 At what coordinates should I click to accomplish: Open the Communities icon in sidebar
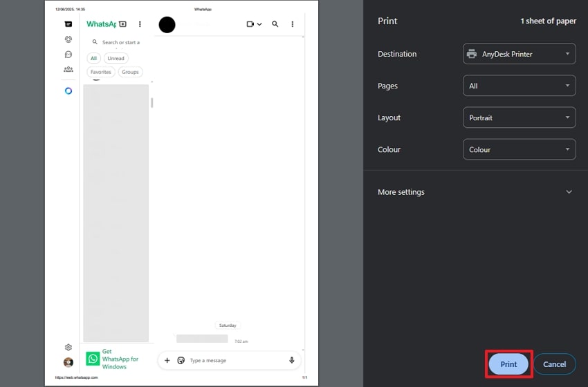68,69
